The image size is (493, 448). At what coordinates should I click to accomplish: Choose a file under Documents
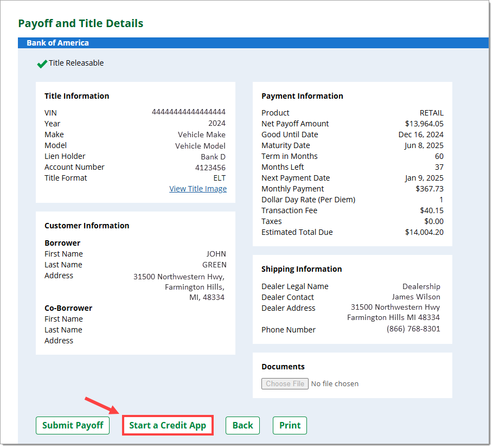(x=285, y=383)
